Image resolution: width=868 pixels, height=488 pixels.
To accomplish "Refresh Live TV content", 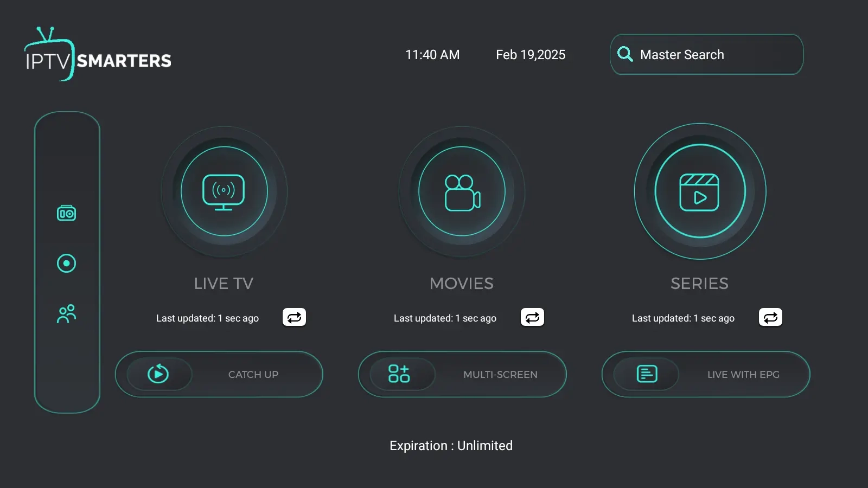I will coord(294,317).
